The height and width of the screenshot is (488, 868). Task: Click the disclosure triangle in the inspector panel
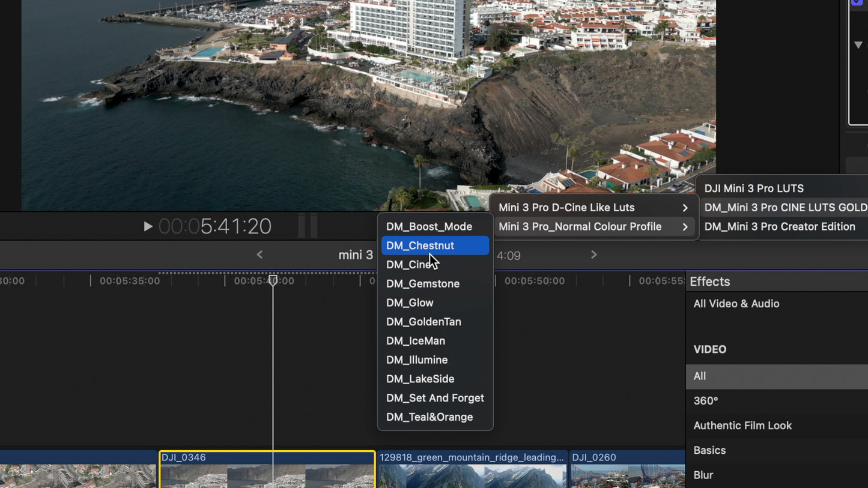click(x=859, y=44)
